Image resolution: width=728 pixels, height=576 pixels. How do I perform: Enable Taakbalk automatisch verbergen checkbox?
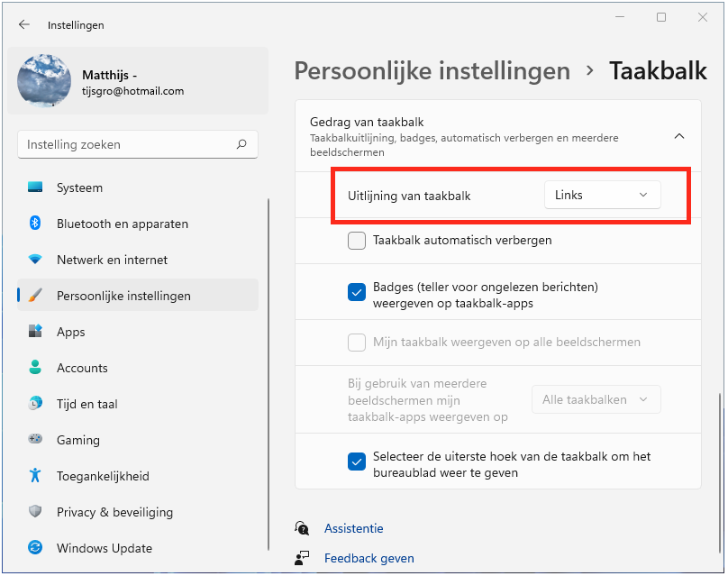[357, 241]
